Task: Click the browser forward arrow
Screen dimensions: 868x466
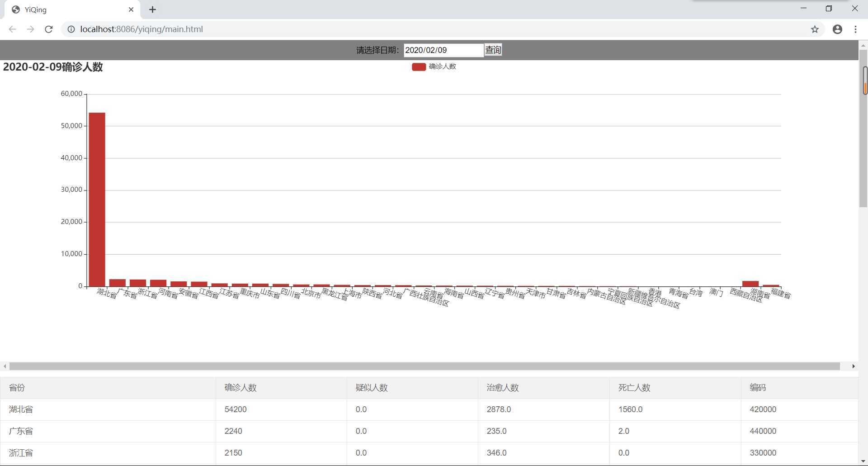Action: [30, 29]
